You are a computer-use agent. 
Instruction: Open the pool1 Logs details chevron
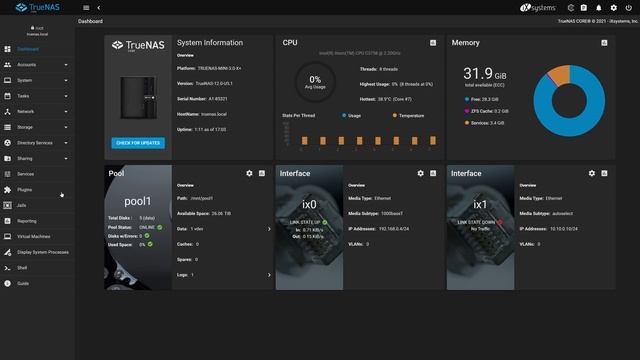(x=269, y=275)
